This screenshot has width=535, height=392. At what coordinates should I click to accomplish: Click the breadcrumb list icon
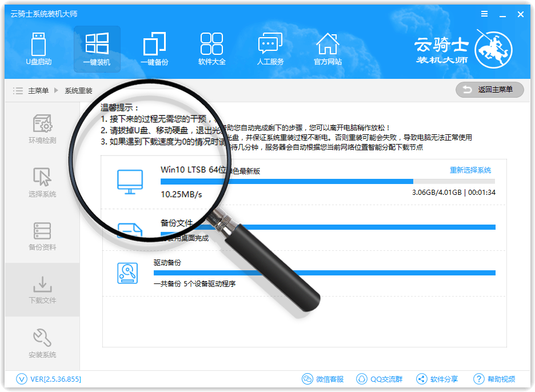click(x=18, y=91)
